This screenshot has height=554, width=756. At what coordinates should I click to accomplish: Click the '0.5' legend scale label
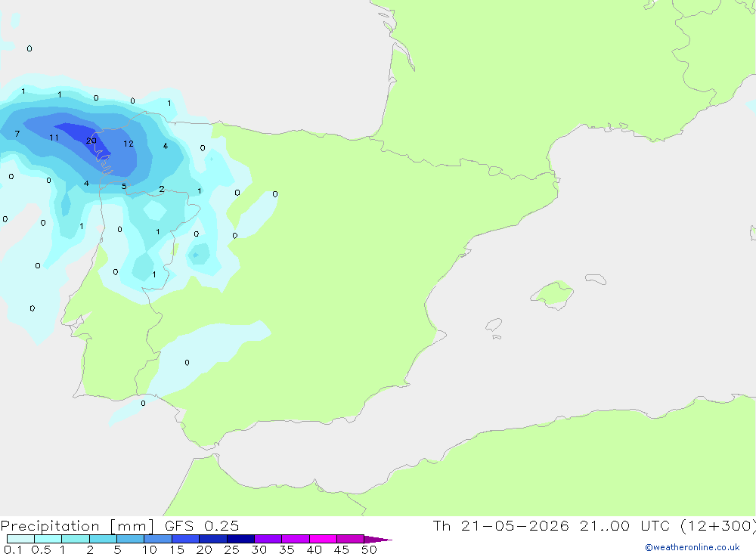click(41, 549)
